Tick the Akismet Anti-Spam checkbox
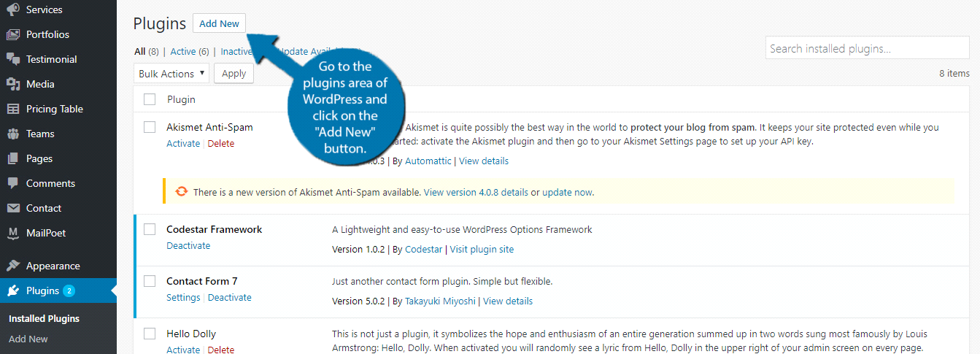The height and width of the screenshot is (354, 980). (150, 127)
